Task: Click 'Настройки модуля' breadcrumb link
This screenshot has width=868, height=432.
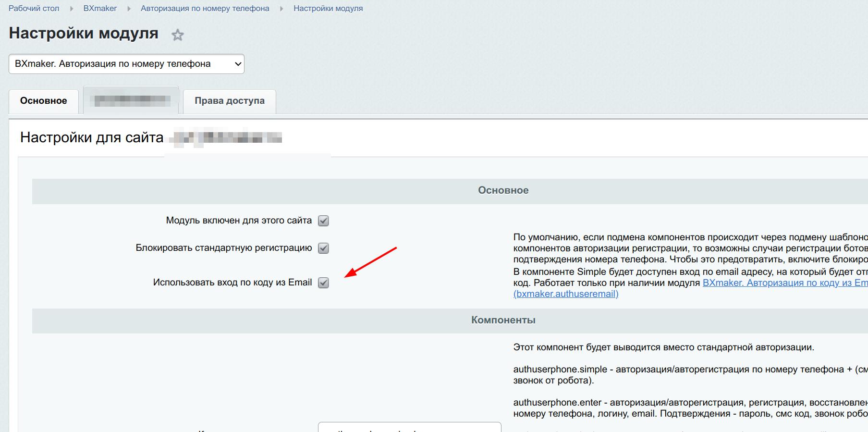Action: [x=328, y=9]
